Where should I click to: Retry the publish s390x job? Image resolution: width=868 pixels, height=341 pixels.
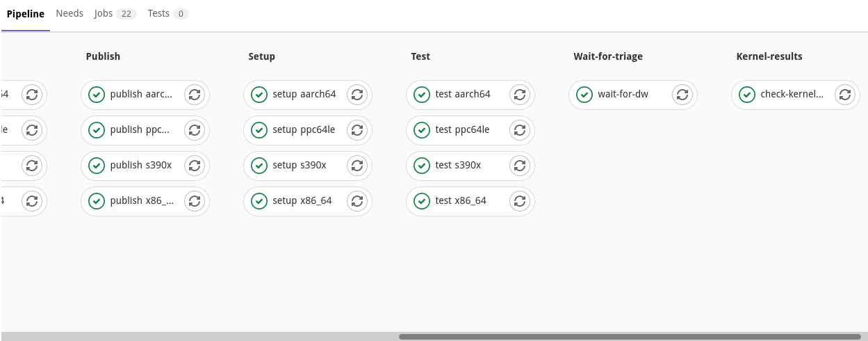click(195, 166)
